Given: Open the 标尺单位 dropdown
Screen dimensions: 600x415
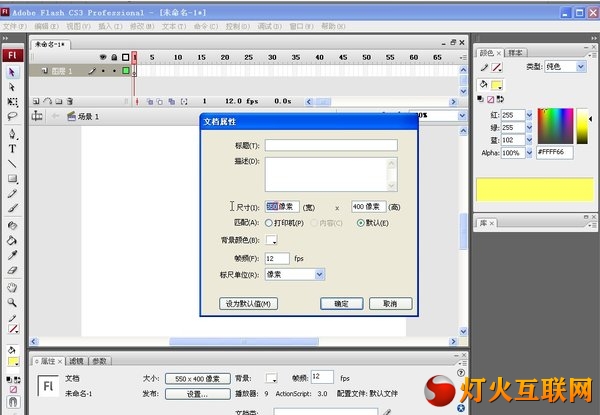Looking at the screenshot, I should 320,275.
